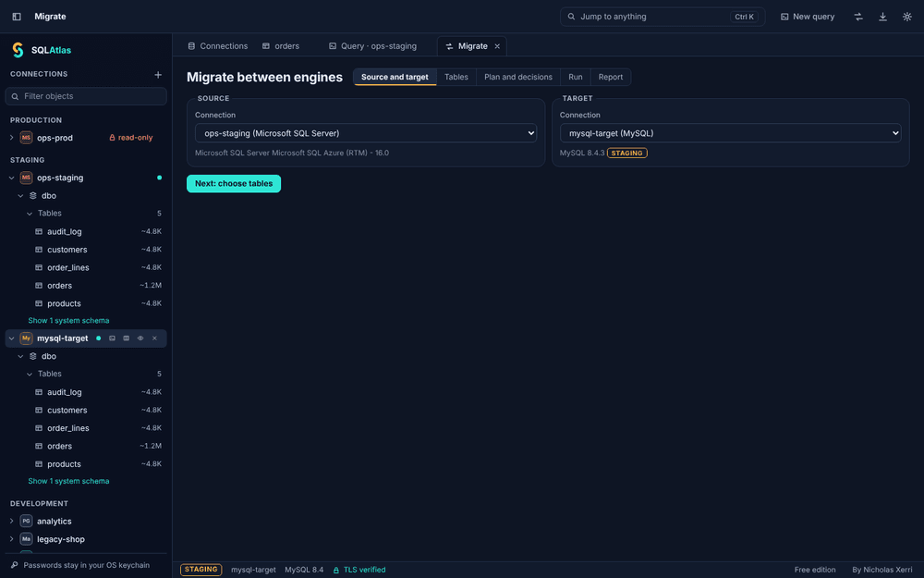Click the ops-prod MS engine badge
Image resolution: width=924 pixels, height=578 pixels.
tap(26, 138)
